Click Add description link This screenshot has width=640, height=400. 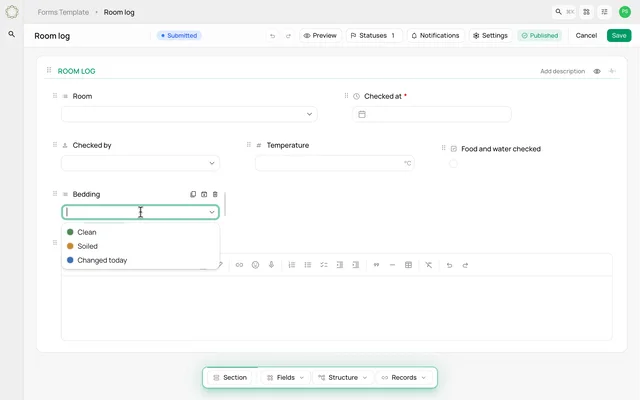point(562,71)
